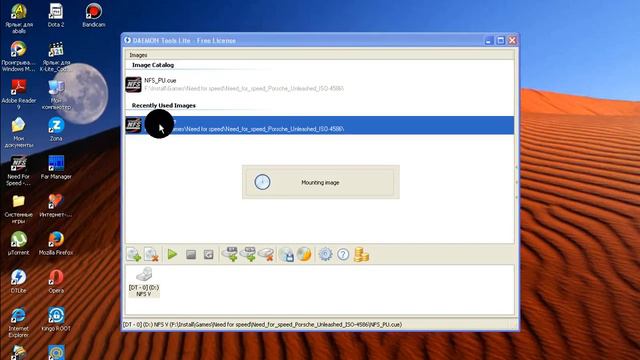Click the Recently Used Images heading
The width and height of the screenshot is (640, 360).
click(164, 105)
